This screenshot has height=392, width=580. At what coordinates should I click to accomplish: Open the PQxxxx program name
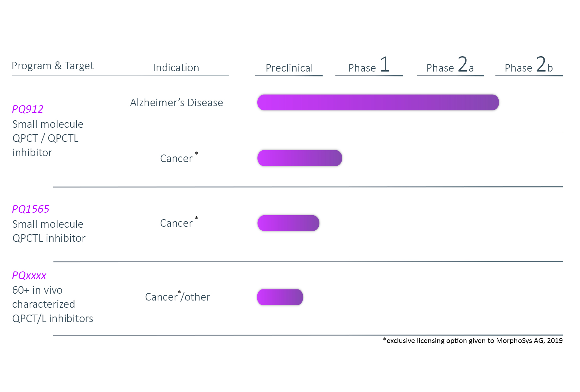click(x=29, y=275)
